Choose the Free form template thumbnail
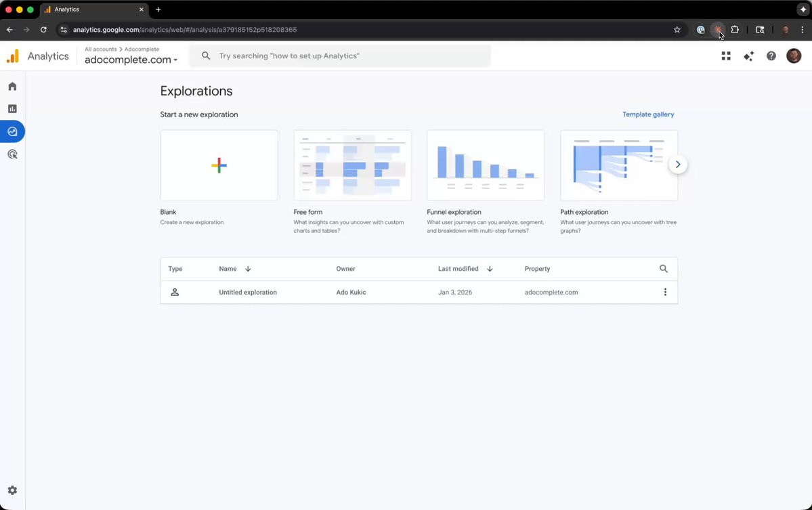This screenshot has height=510, width=812. (x=352, y=165)
